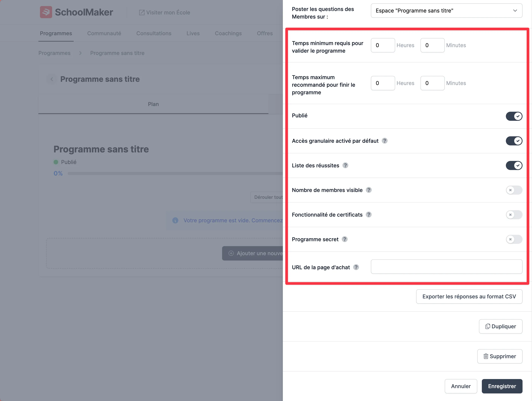Viewport: 532px width, 401px height.
Task: Open help icon for Liste des réussites
Action: [x=345, y=165]
